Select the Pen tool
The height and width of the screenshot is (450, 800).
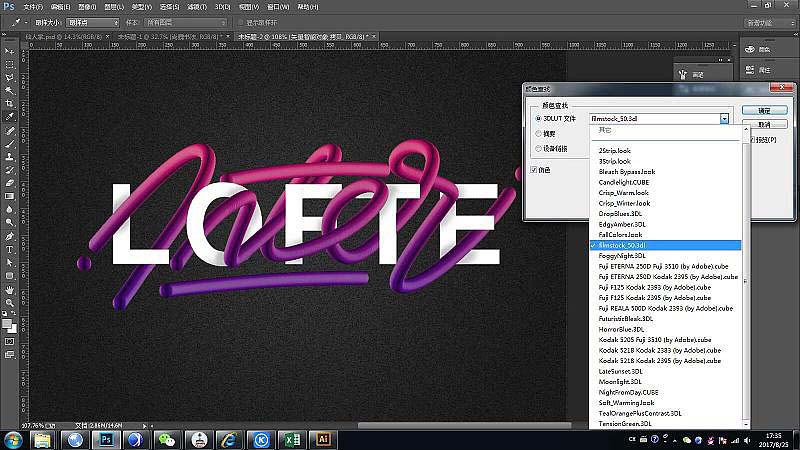(9, 236)
